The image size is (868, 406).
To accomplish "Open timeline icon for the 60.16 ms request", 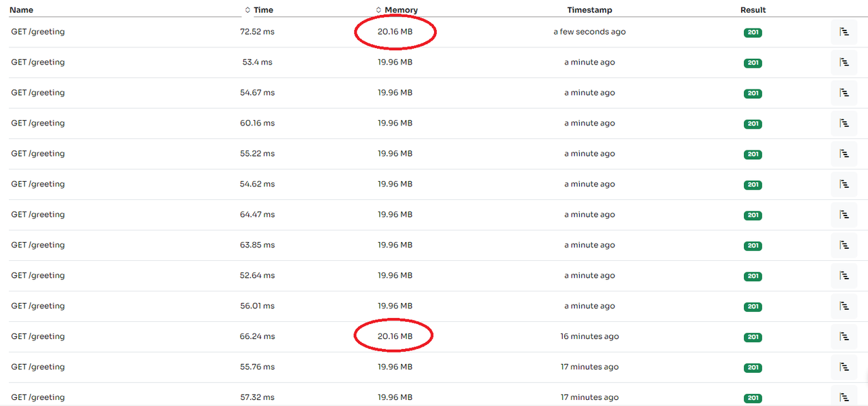I will click(844, 123).
